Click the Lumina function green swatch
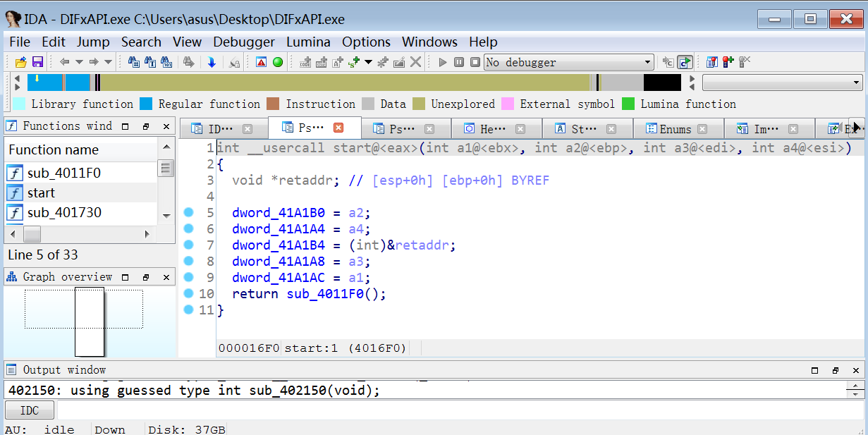This screenshot has height=435, width=868. (x=628, y=104)
